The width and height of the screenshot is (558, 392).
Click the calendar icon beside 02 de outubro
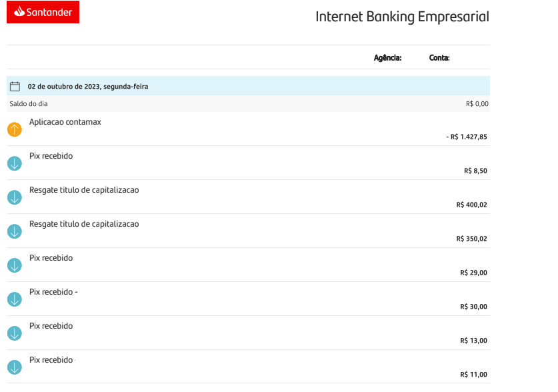[15, 86]
